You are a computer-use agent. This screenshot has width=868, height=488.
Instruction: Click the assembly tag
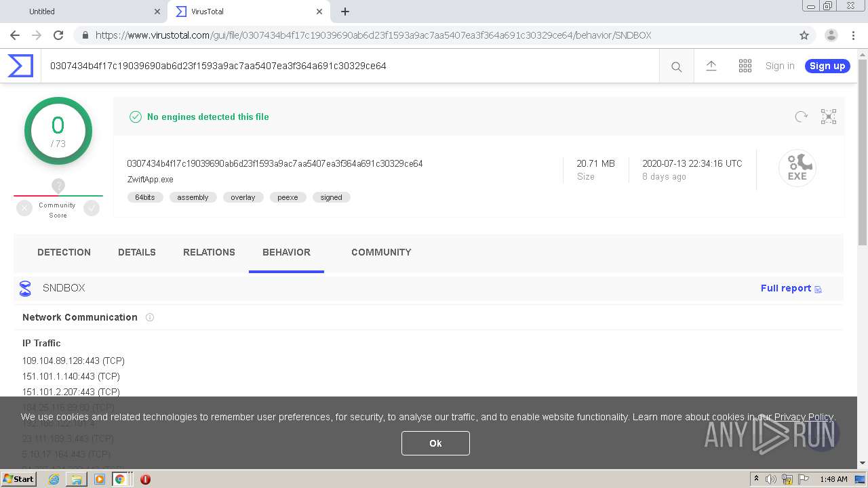193,197
